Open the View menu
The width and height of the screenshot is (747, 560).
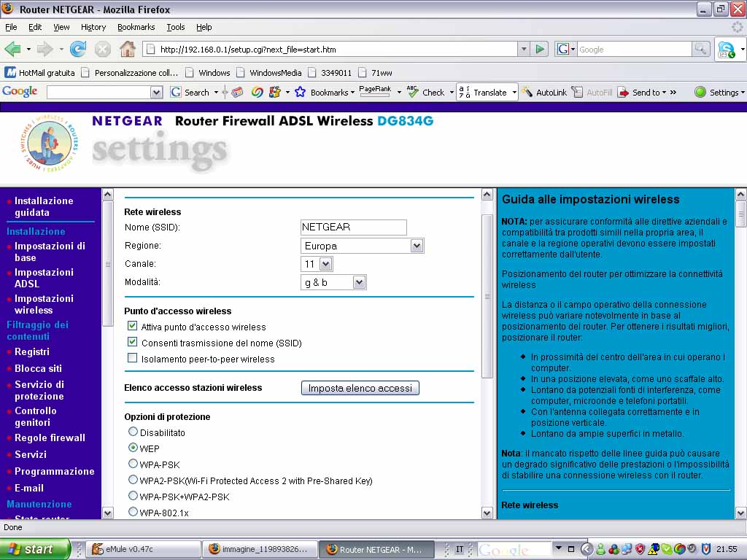[61, 27]
